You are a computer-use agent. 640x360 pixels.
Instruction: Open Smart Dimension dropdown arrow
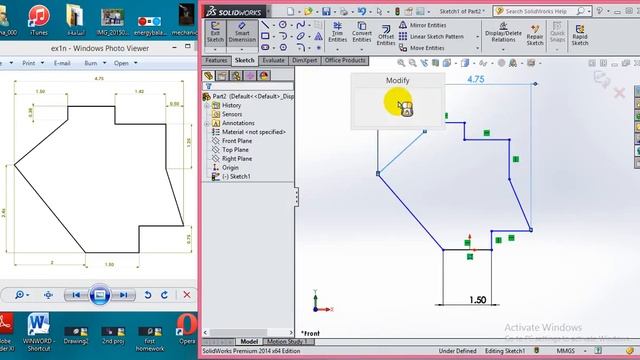242,50
